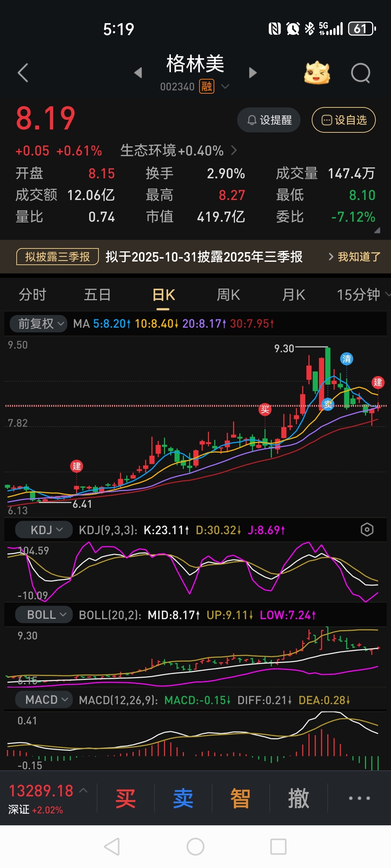This screenshot has height=868, width=391.
Task: Open KDJ indicator settings hexagon icon
Action: point(367,530)
